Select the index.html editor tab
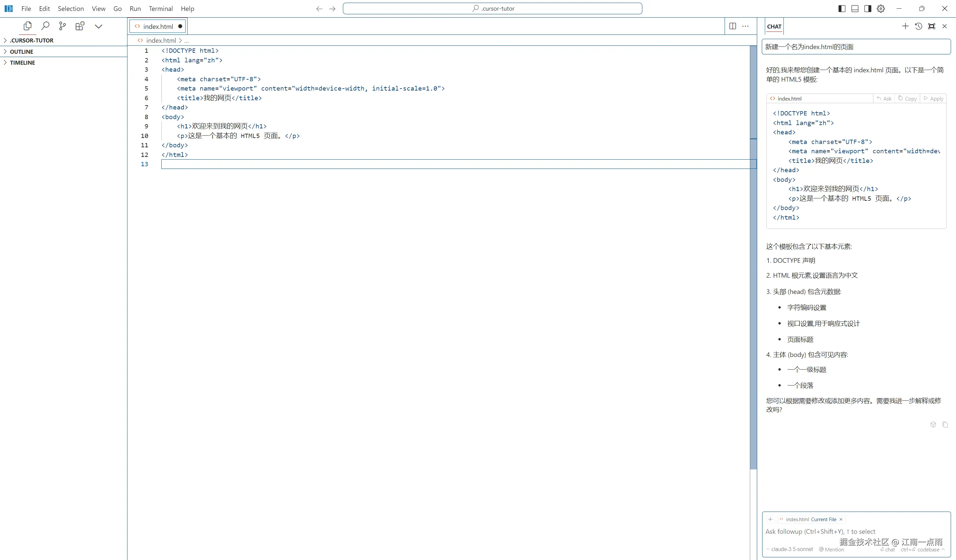Image resolution: width=956 pixels, height=560 pixels. (158, 26)
